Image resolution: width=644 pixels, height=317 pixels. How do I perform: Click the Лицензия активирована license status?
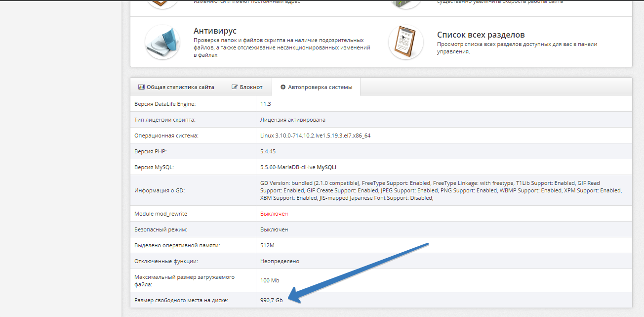292,120
